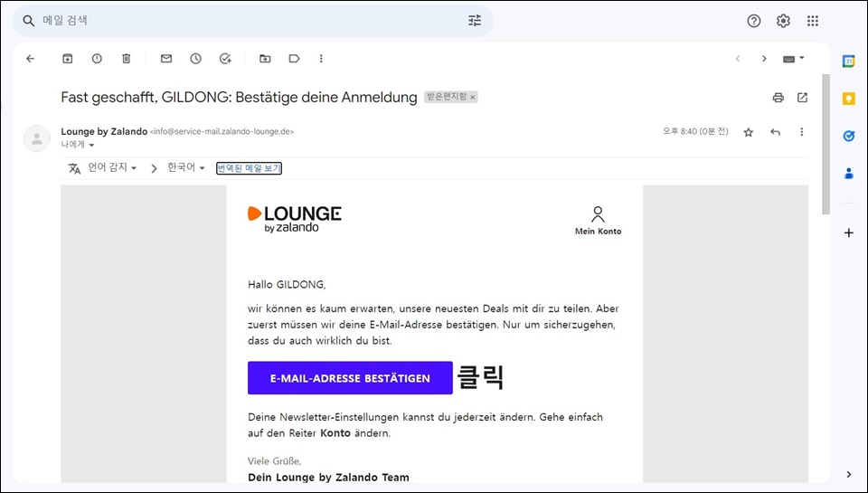Image resolution: width=868 pixels, height=493 pixels.
Task: Open target language 한국어 dropdown
Action: click(x=186, y=168)
